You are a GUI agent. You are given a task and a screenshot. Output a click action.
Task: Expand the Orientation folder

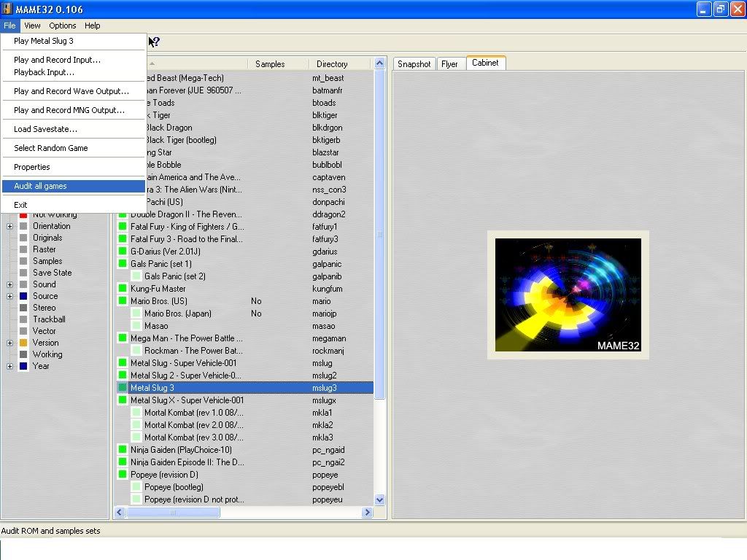[9, 226]
